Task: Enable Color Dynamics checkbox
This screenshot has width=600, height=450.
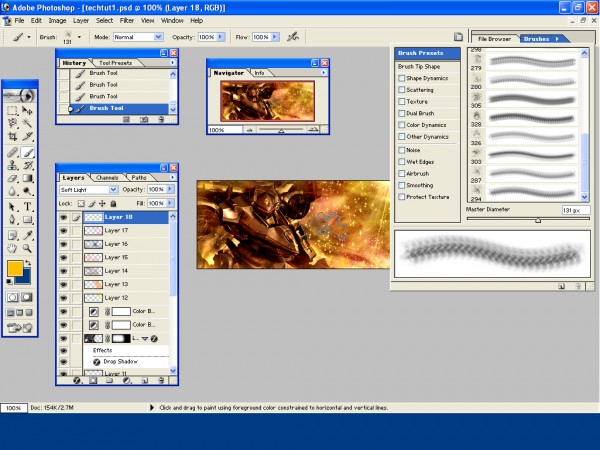Action: pos(401,125)
